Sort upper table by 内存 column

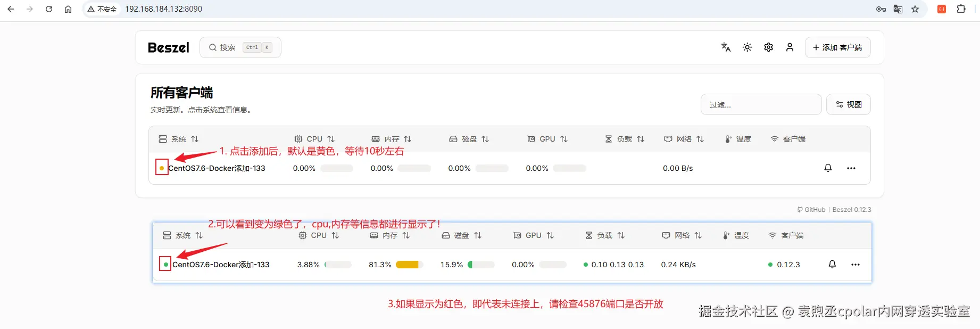pos(392,139)
